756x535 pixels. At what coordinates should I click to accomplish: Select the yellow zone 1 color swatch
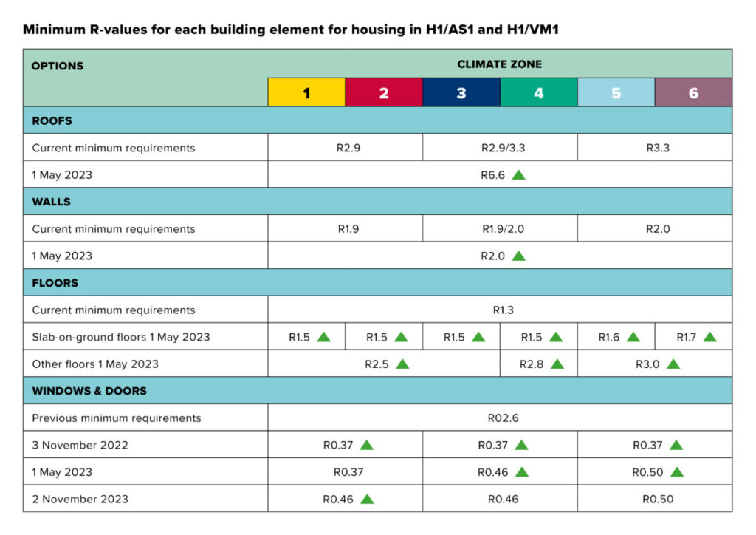(x=306, y=93)
